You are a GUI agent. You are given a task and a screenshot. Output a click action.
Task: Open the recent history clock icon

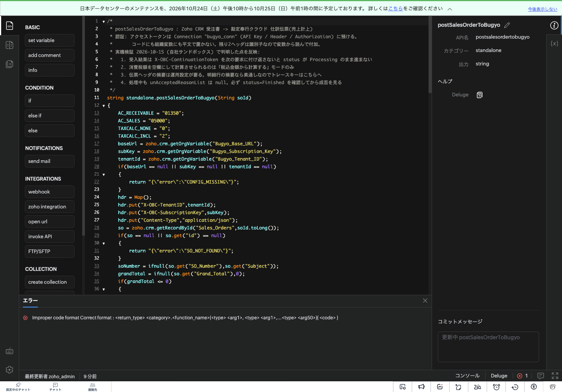515,387
